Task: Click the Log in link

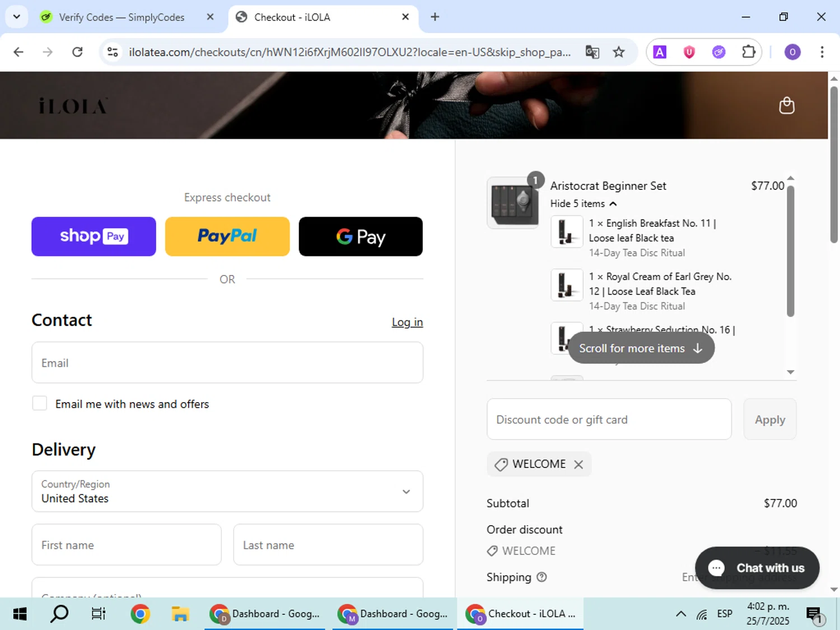Action: (x=407, y=322)
